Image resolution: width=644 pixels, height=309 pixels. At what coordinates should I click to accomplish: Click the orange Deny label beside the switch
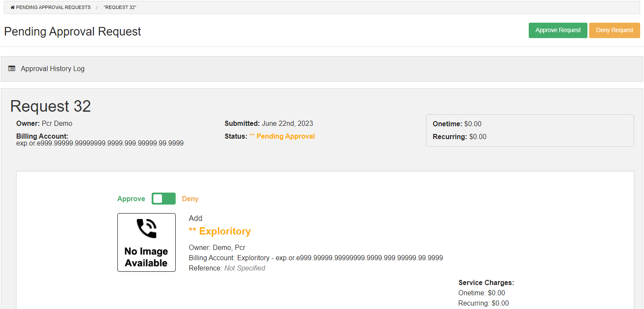click(190, 199)
